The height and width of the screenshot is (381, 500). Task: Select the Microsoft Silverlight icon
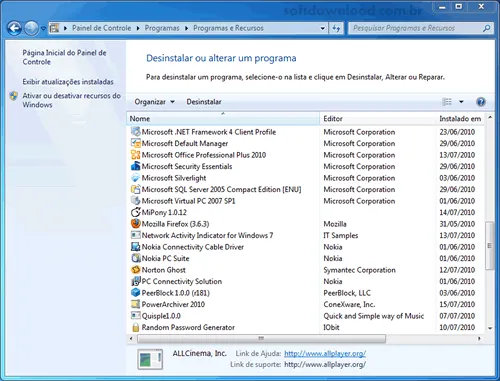point(135,178)
